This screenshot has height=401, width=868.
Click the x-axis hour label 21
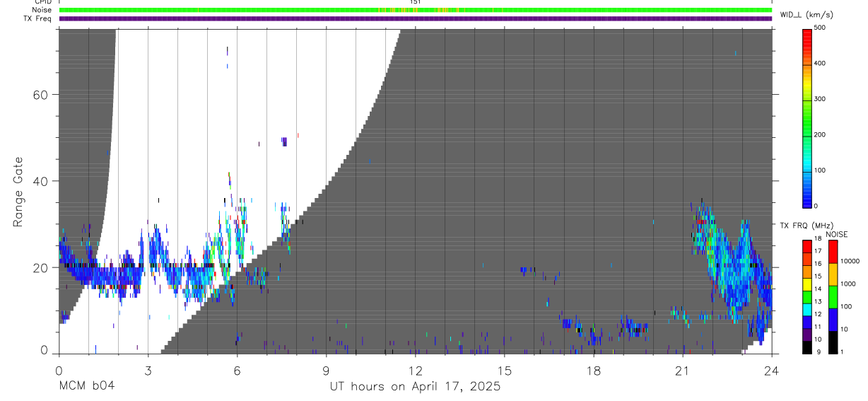pyautogui.click(x=682, y=370)
